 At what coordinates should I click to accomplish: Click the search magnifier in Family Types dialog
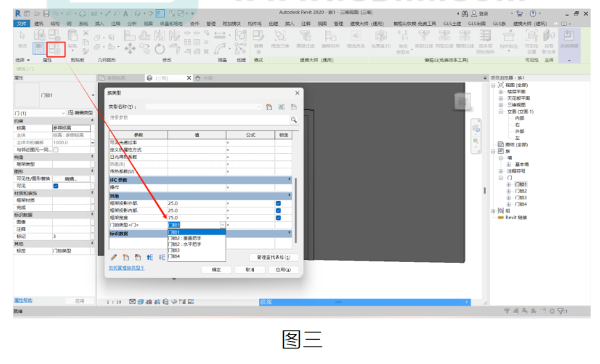(294, 120)
